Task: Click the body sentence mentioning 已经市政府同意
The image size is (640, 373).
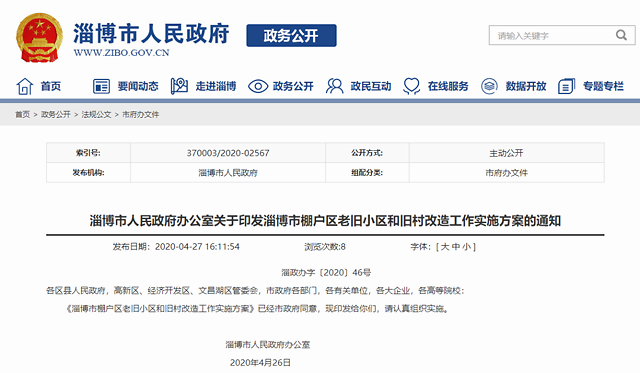Action: tap(258, 309)
